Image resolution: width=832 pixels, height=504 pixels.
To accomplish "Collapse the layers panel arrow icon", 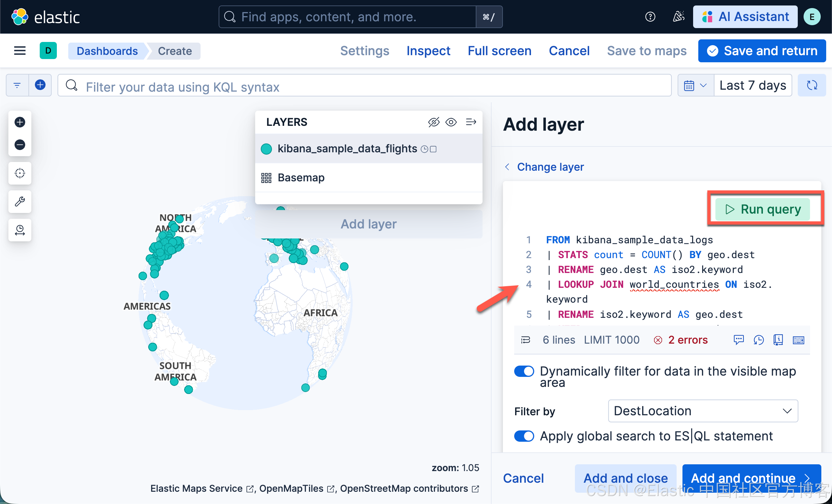I will pos(471,122).
